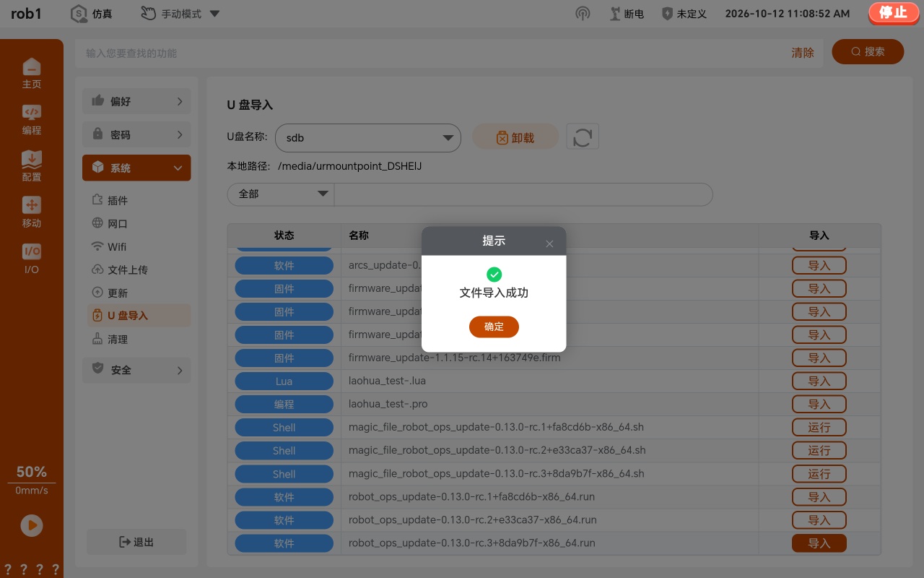Run magic_file rc.3+8da9b7f shell script
This screenshot has height=578, width=924.
pos(819,474)
